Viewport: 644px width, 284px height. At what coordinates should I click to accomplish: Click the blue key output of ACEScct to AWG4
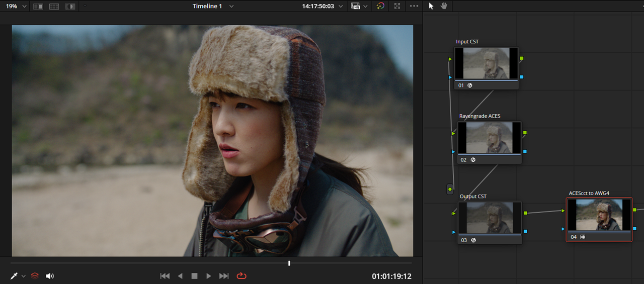pos(635,228)
